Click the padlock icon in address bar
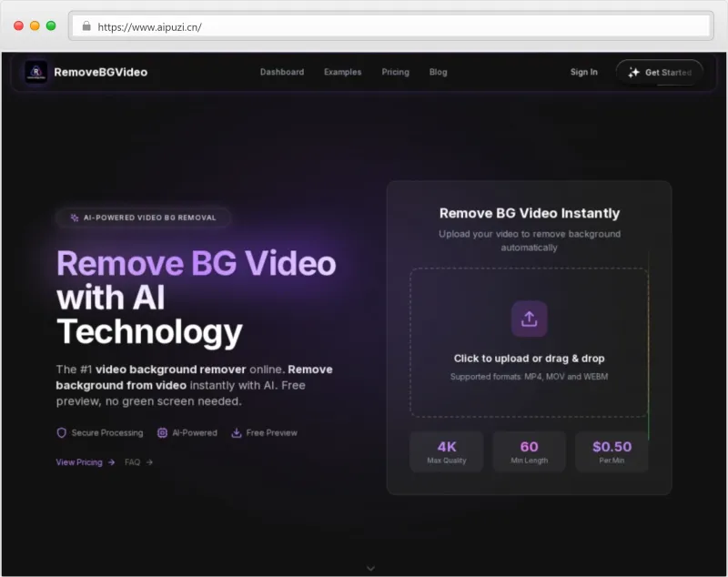This screenshot has width=728, height=577. (x=86, y=27)
